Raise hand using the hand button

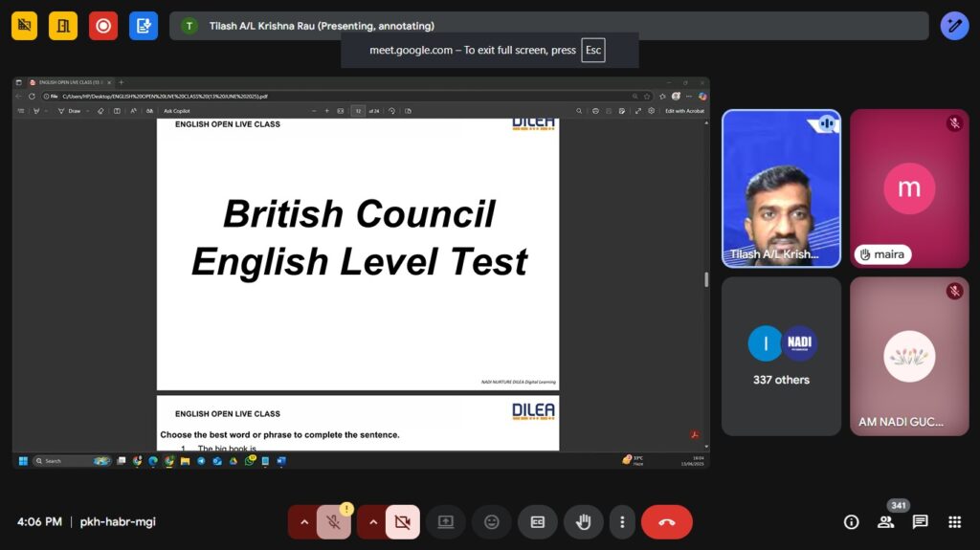(x=583, y=522)
